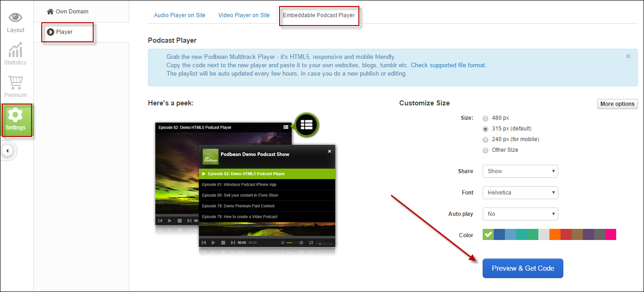Image resolution: width=644 pixels, height=292 pixels.
Task: Click the large playlist icon in green circle
Action: [306, 124]
